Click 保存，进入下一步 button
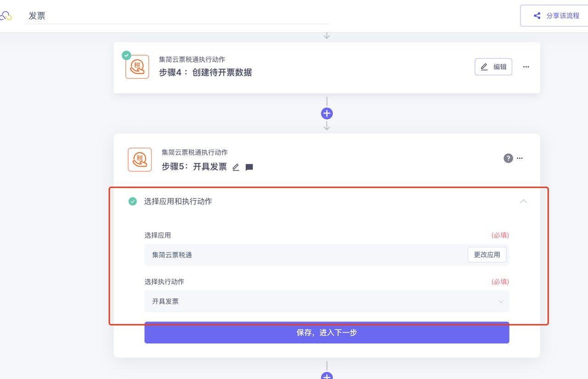This screenshot has height=379, width=588. click(327, 333)
